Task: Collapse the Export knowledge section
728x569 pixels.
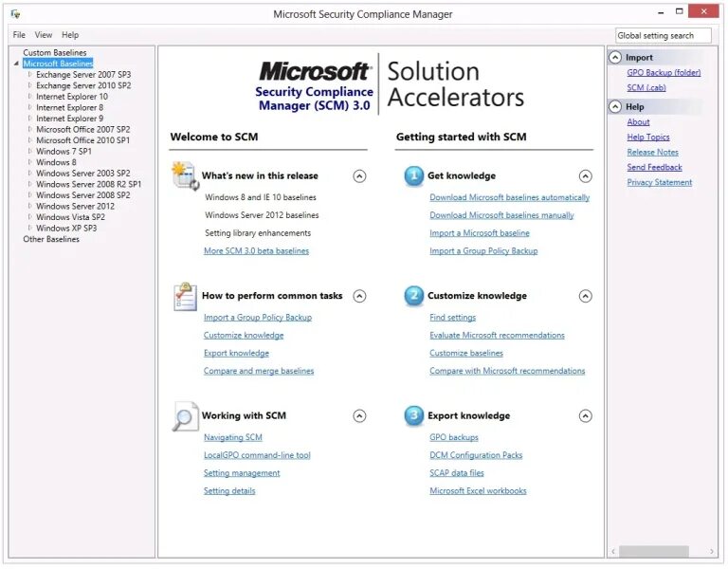Action: tap(586, 415)
